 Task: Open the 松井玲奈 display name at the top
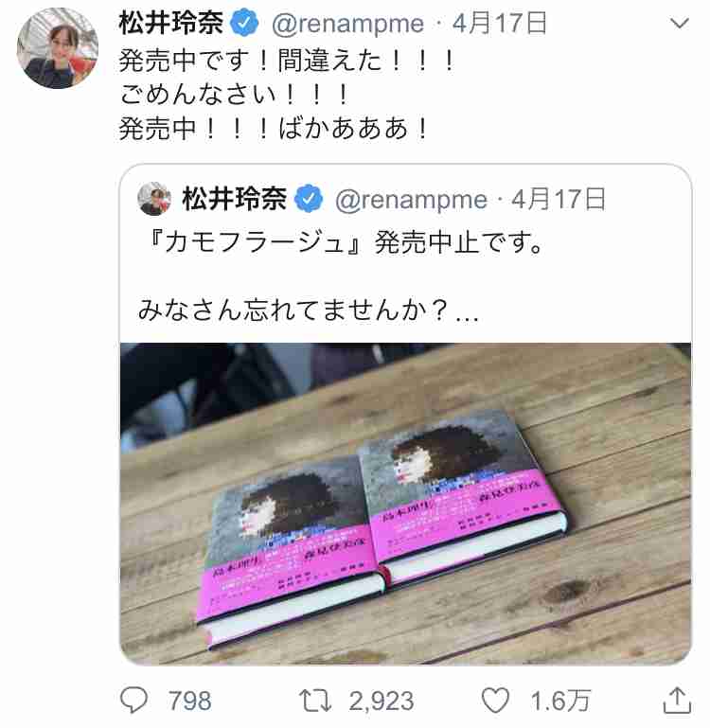tap(171, 24)
